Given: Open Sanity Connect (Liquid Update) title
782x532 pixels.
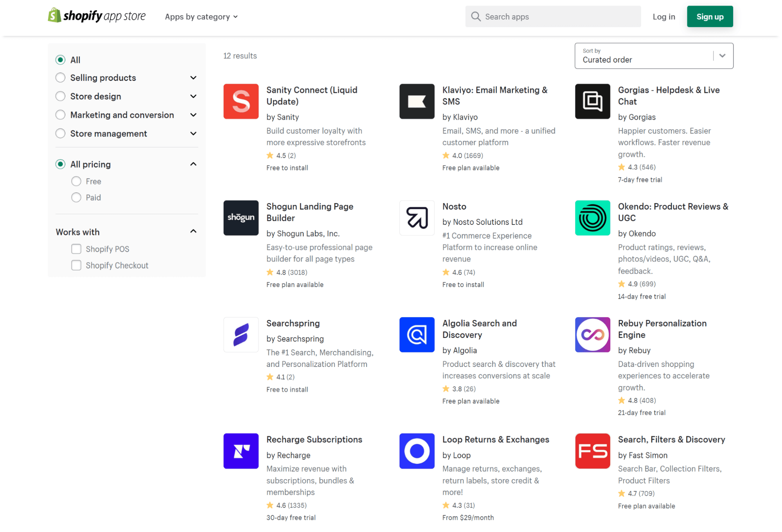Looking at the screenshot, I should click(312, 95).
